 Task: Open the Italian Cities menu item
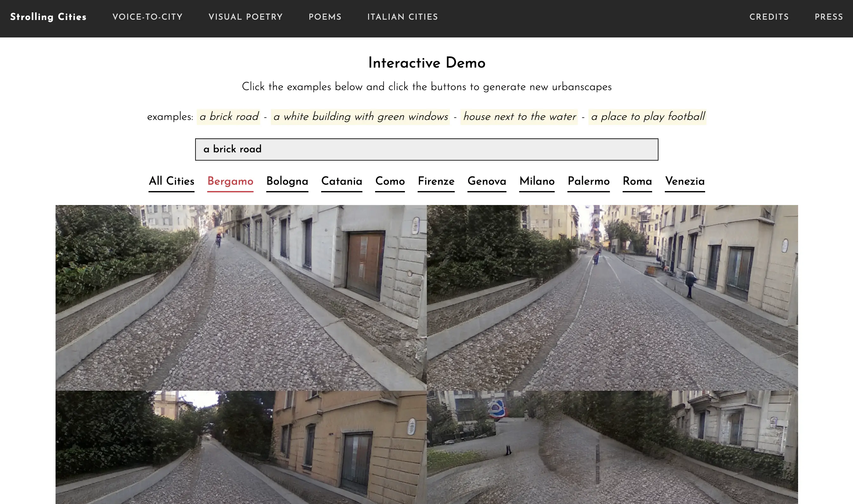pyautogui.click(x=402, y=17)
